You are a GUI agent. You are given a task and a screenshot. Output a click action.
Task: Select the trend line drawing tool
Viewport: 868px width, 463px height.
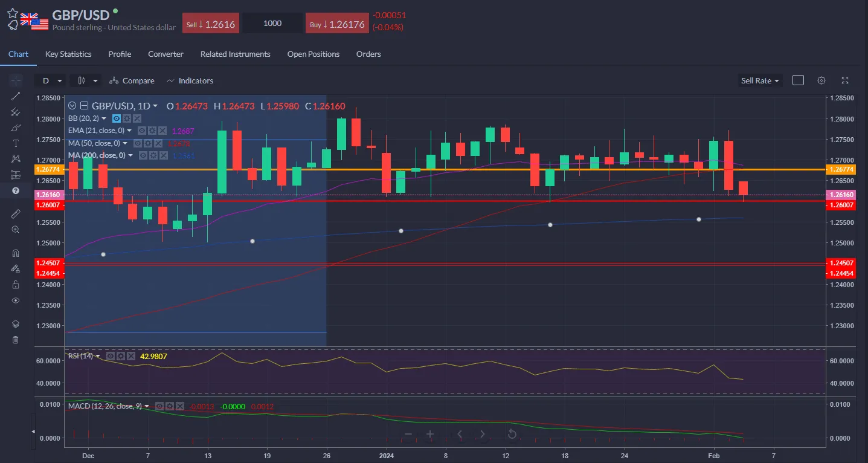pos(16,95)
